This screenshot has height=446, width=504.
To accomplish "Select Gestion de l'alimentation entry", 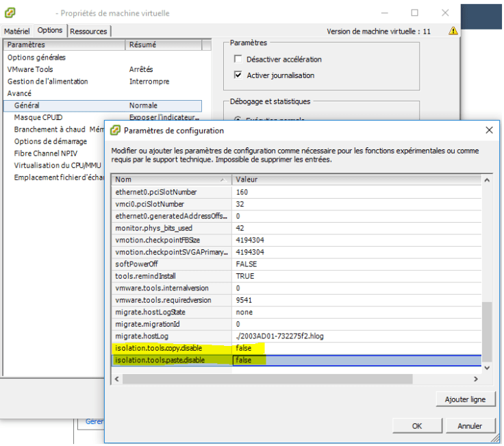I will coord(47,82).
